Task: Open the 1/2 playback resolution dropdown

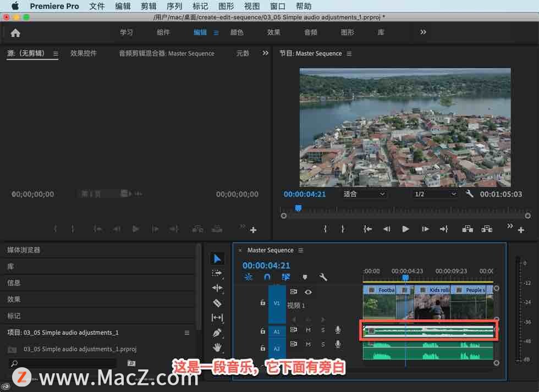Action: (x=435, y=194)
